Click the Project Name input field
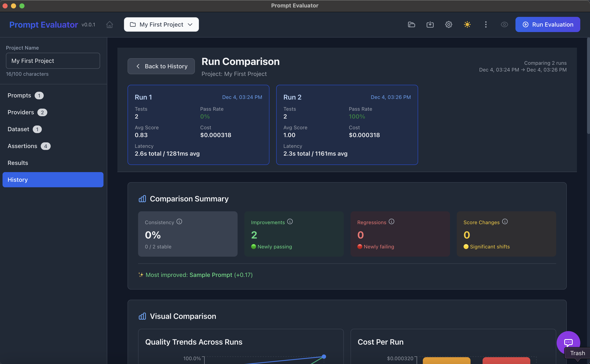Image resolution: width=590 pixels, height=364 pixels. point(53,61)
